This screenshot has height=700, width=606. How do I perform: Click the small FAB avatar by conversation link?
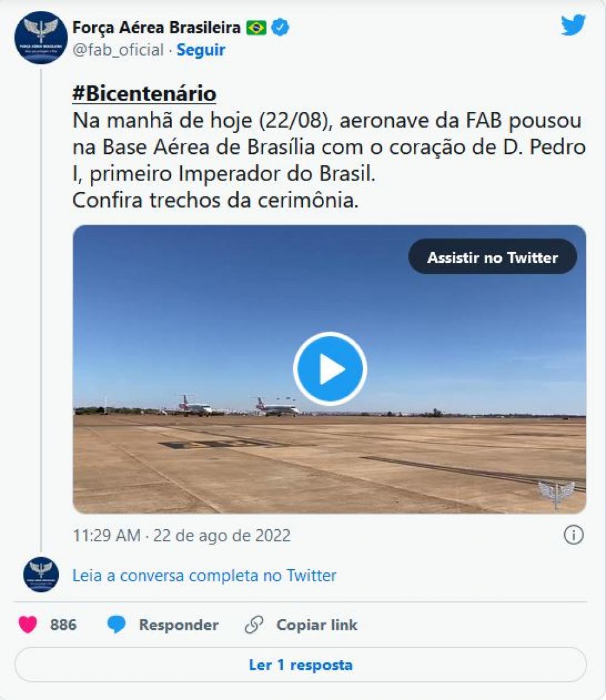pos(41,575)
